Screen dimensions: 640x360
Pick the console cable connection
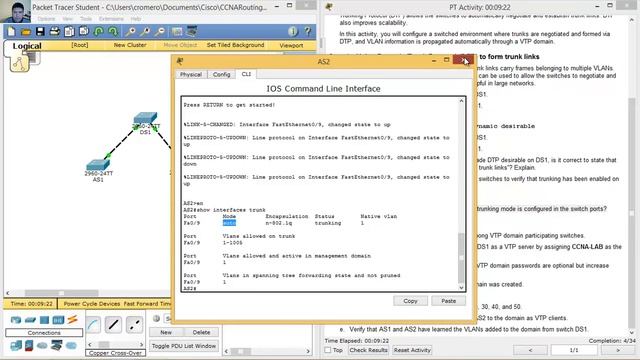click(x=93, y=325)
